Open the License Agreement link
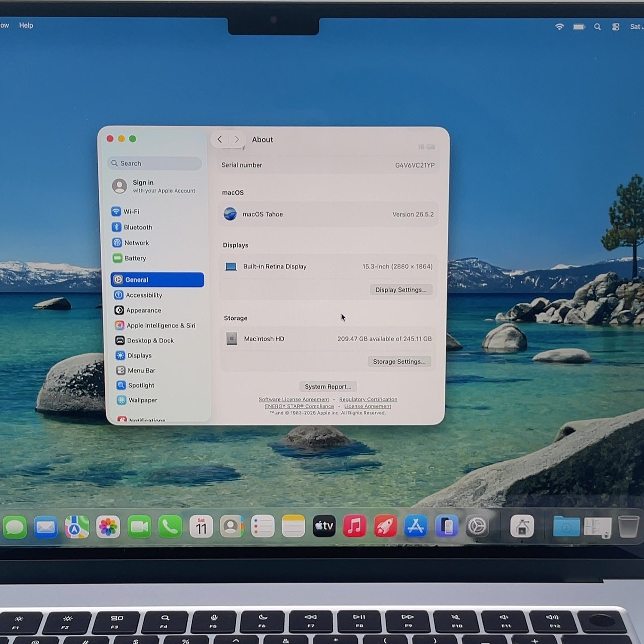Image resolution: width=644 pixels, height=644 pixels. click(368, 406)
